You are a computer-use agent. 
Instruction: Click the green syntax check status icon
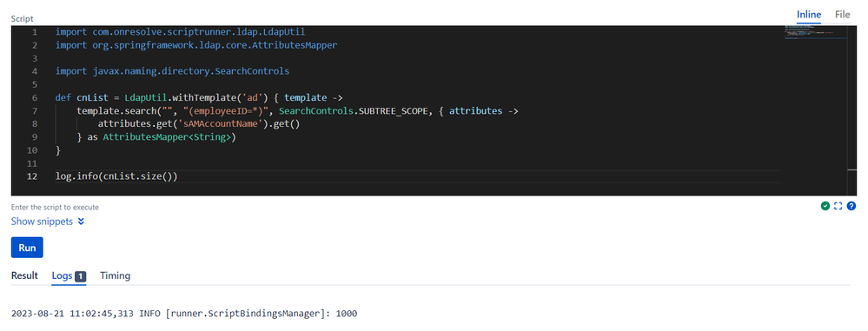825,206
